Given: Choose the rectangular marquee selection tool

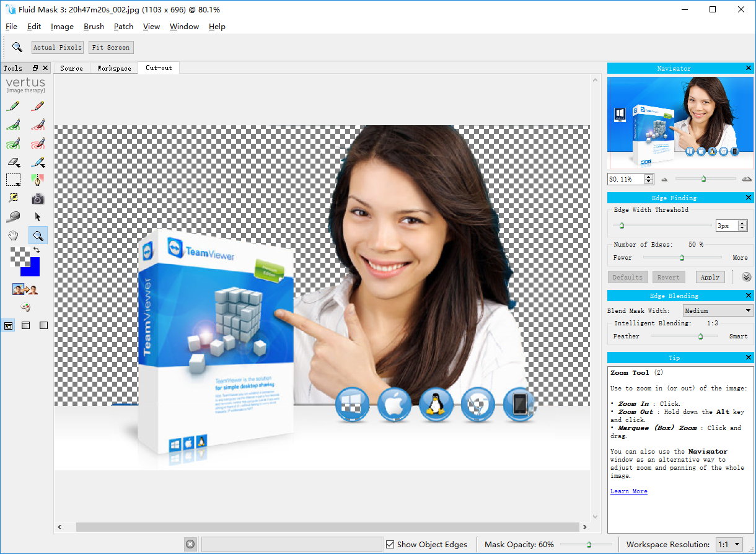Looking at the screenshot, I should (x=13, y=180).
